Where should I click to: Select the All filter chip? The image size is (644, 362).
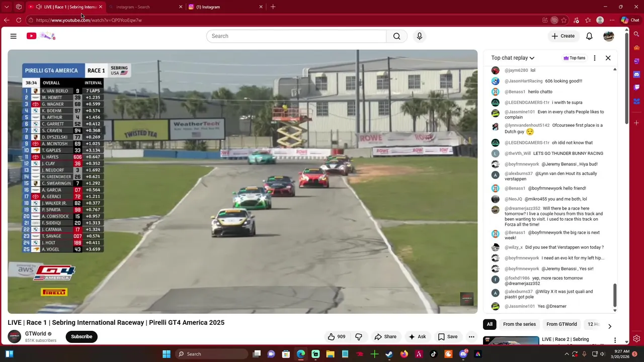(x=490, y=324)
